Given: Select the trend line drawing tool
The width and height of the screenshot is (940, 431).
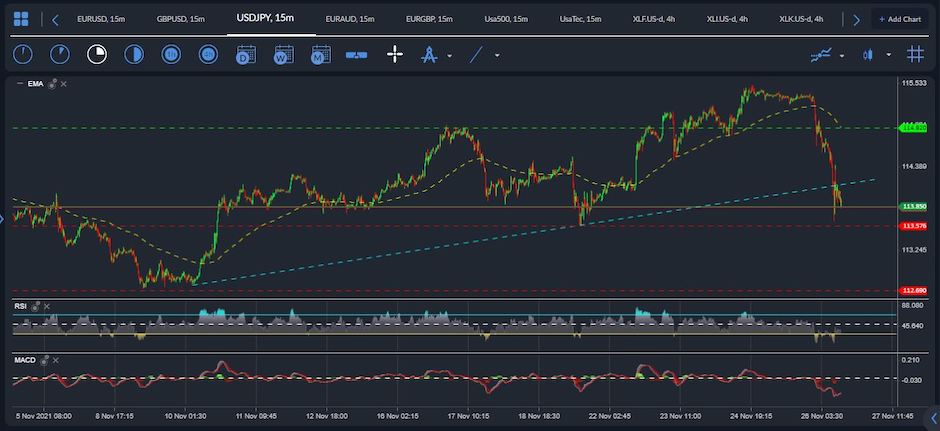Looking at the screenshot, I should (x=476, y=55).
